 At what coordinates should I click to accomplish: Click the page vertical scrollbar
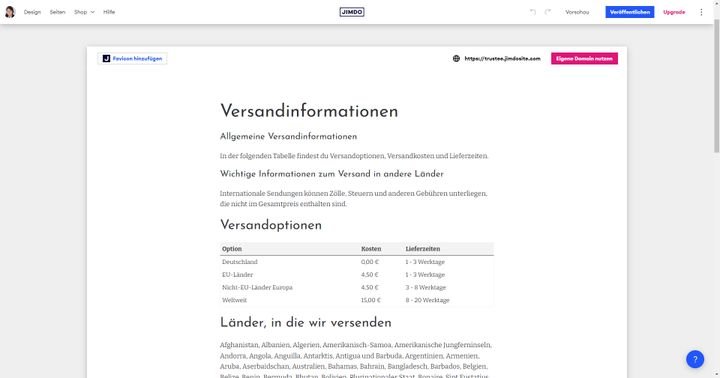point(716,87)
